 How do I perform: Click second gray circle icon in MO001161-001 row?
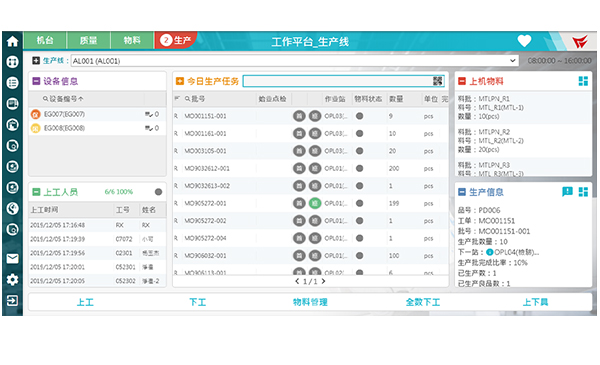pos(315,134)
